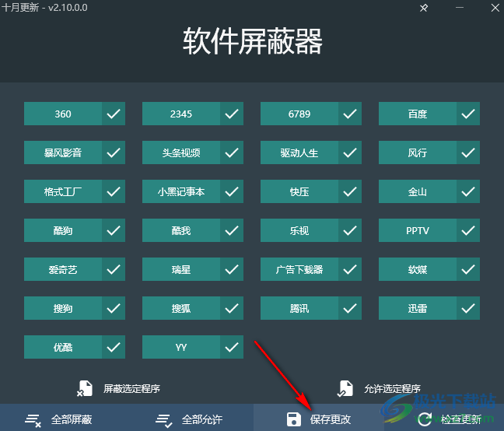Toggle the checkmark beside YY
Viewport: 504px width, 431px height.
click(x=232, y=347)
